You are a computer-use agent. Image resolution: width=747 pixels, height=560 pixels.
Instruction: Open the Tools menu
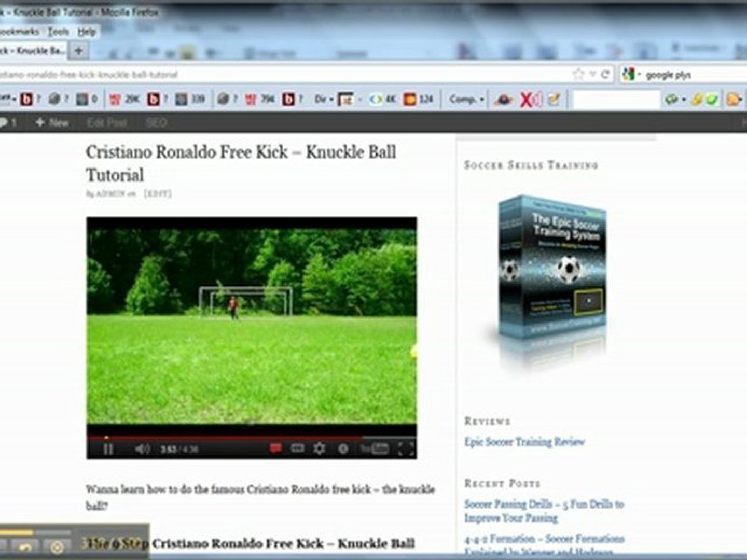58,32
